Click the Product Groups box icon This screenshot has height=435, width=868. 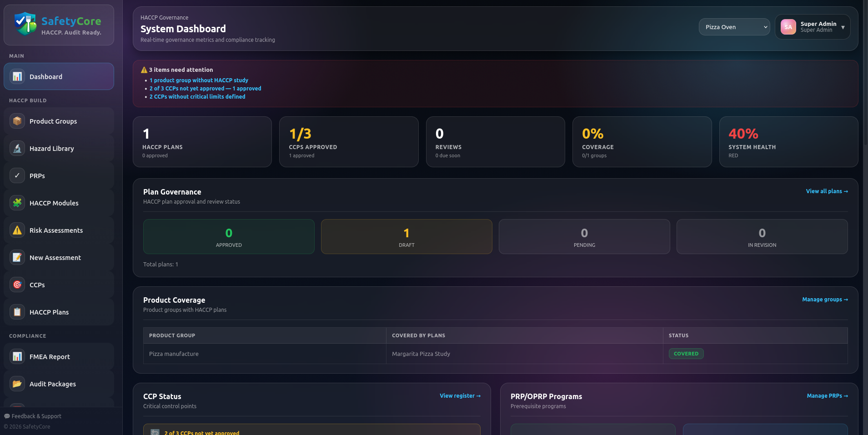click(x=17, y=121)
